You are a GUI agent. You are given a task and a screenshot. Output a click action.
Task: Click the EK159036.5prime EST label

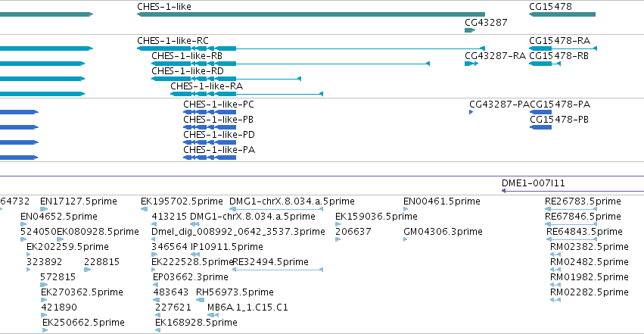click(376, 217)
